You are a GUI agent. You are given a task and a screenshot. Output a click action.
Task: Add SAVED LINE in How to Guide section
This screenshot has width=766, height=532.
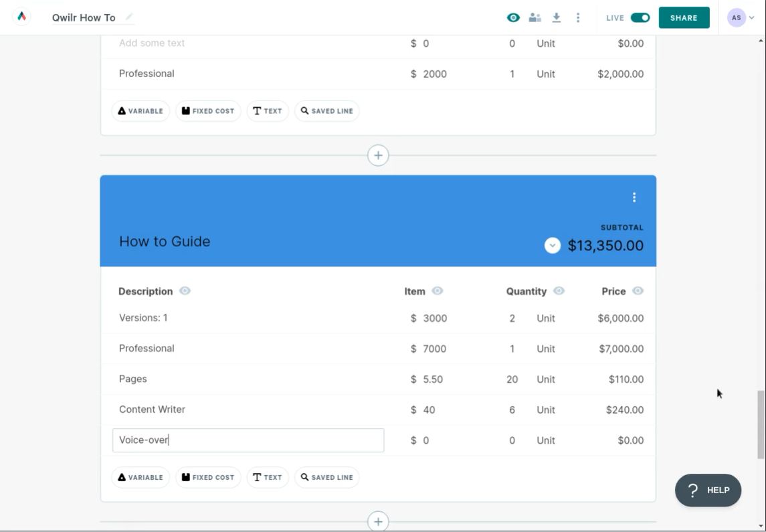coord(327,477)
